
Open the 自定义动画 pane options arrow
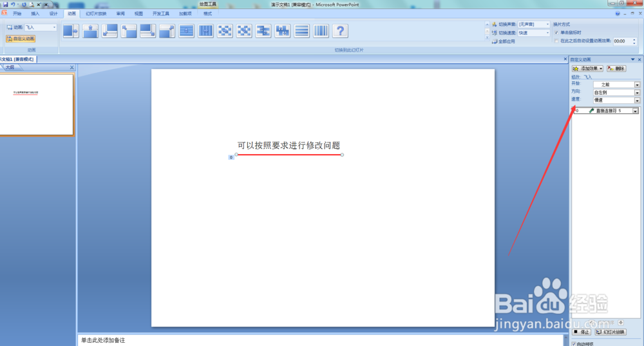(x=632, y=59)
